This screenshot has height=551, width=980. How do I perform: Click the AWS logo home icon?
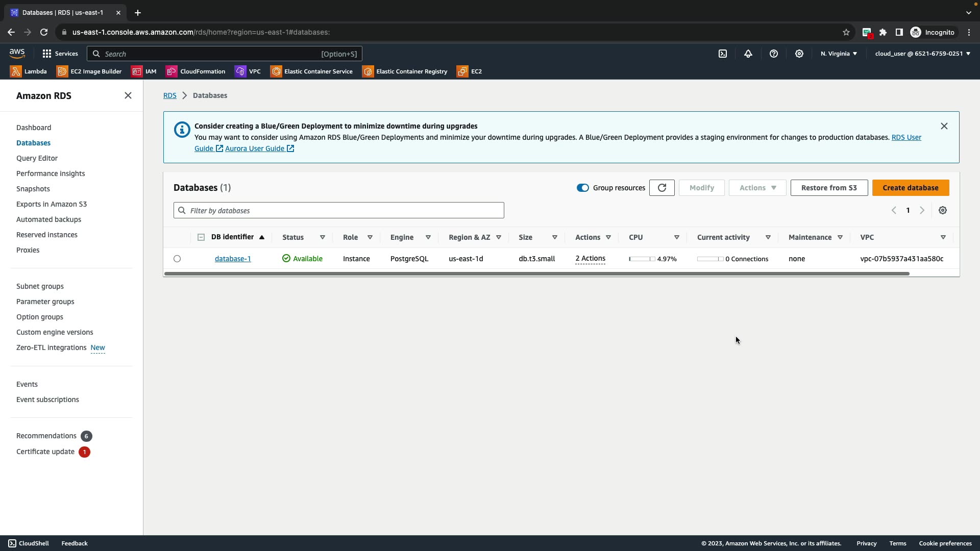click(17, 53)
